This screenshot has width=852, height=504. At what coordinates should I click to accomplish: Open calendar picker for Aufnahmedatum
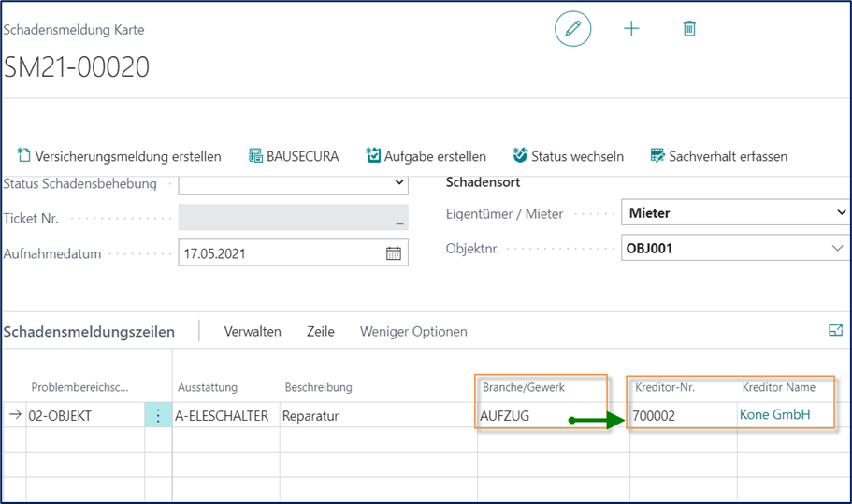point(394,253)
